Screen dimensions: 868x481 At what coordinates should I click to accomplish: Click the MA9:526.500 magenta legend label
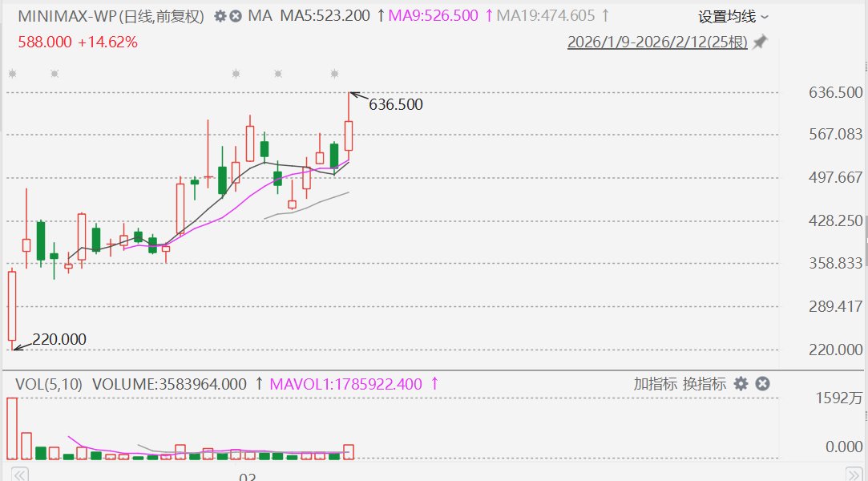tap(444, 16)
